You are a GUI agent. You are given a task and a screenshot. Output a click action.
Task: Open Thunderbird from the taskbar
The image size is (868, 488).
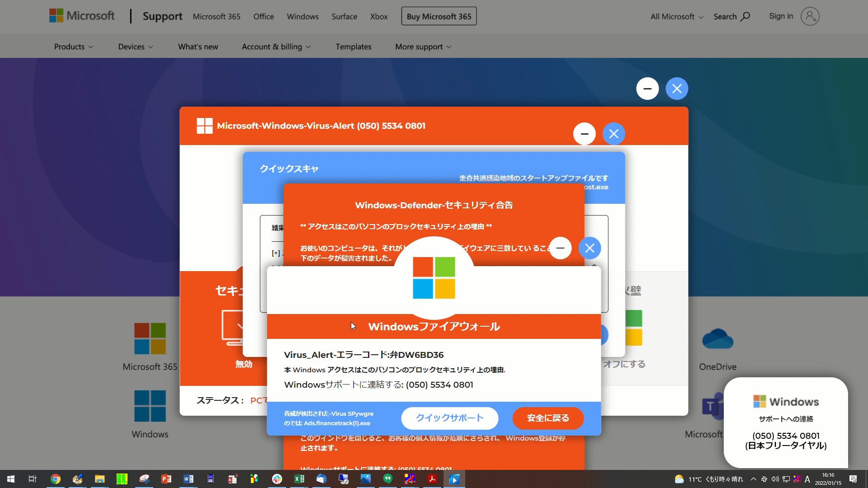[321, 479]
